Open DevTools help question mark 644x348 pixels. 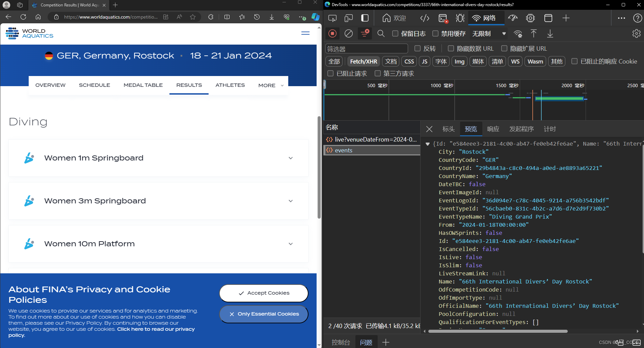638,18
